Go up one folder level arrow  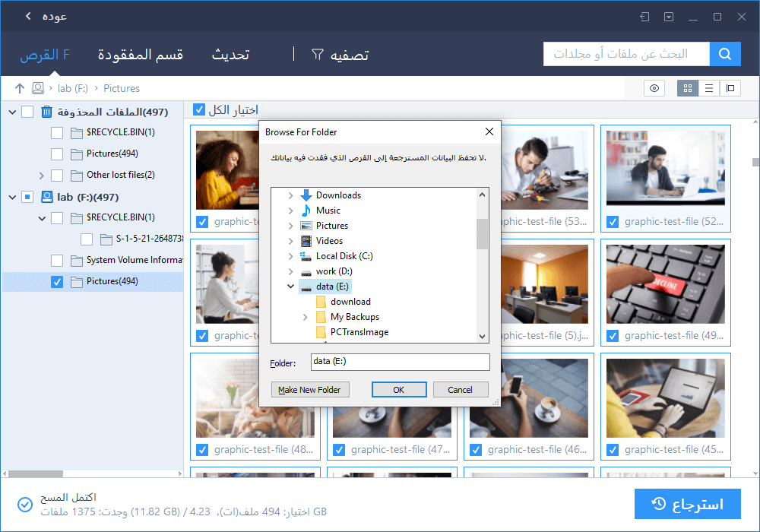(x=20, y=88)
